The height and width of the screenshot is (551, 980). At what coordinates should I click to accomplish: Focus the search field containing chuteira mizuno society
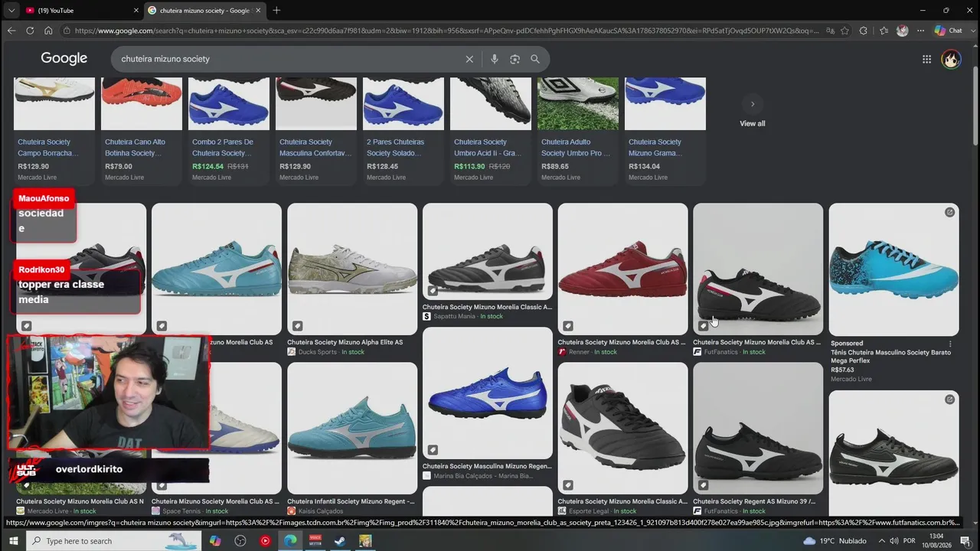(289, 59)
